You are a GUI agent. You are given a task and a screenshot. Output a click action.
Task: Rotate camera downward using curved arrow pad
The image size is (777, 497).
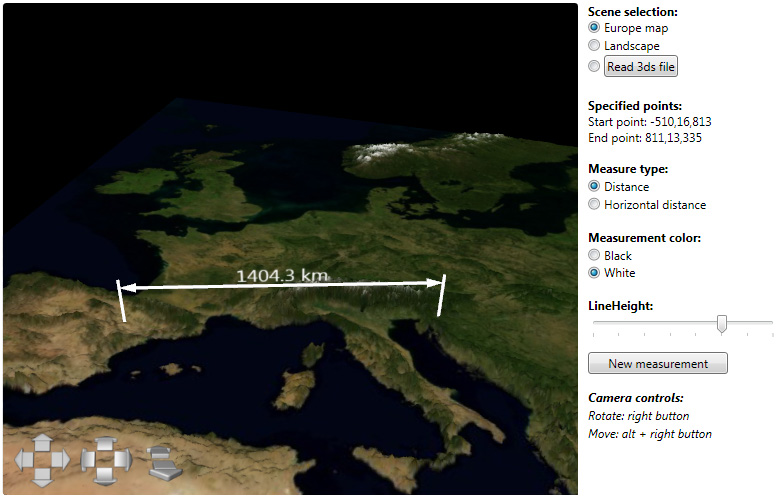[106, 476]
